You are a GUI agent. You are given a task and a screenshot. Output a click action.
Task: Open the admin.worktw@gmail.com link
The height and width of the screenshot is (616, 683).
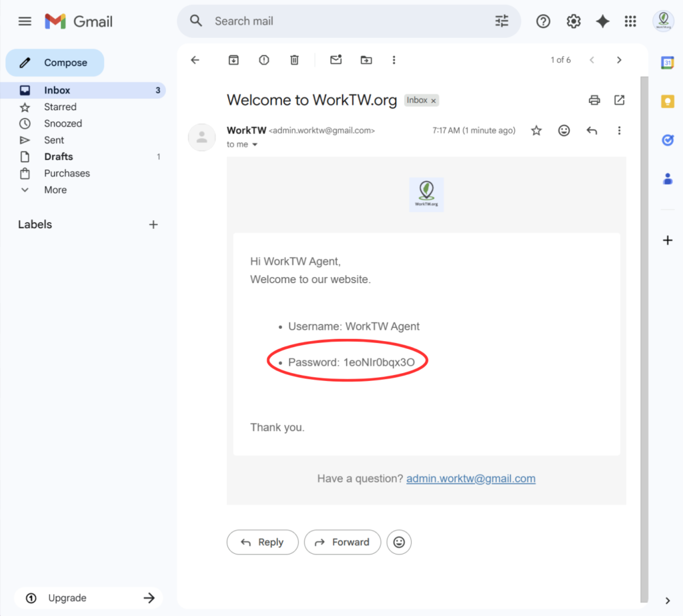click(x=471, y=479)
